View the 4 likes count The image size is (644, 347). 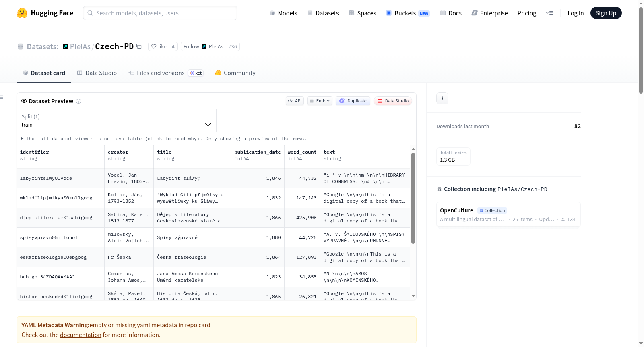pos(173,46)
